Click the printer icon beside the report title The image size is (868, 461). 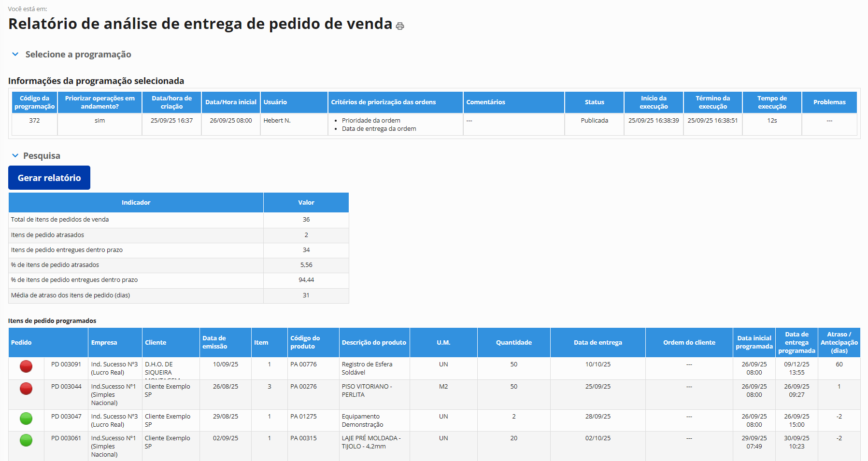point(400,26)
